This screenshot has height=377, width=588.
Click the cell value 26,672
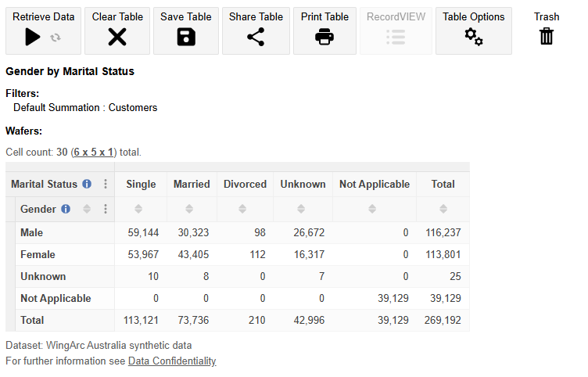click(x=309, y=232)
